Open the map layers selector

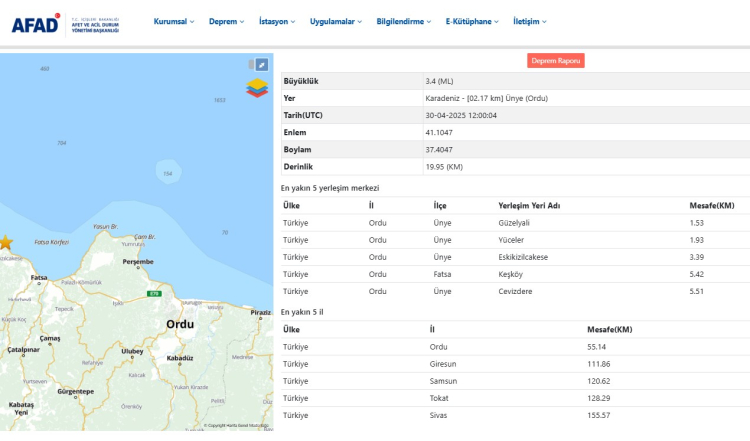(x=257, y=88)
